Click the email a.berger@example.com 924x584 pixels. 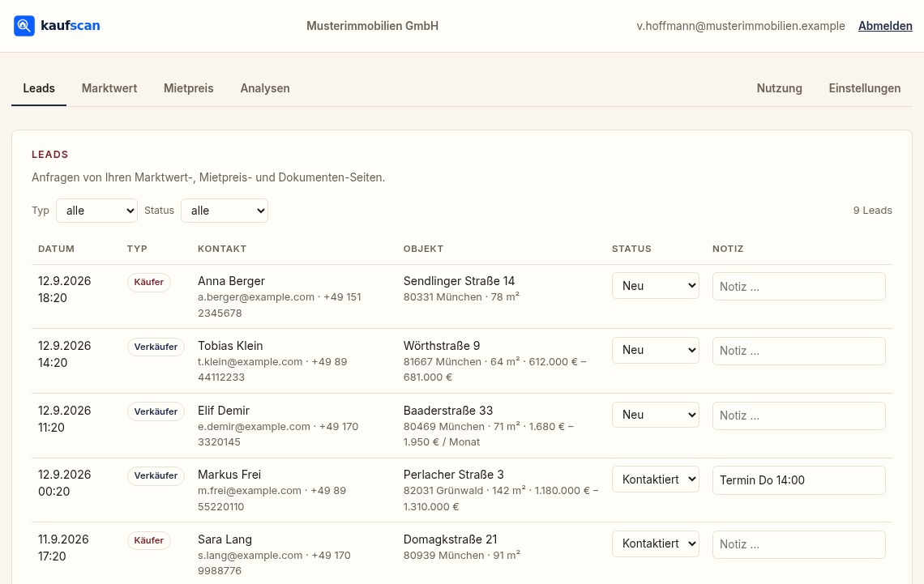click(256, 297)
